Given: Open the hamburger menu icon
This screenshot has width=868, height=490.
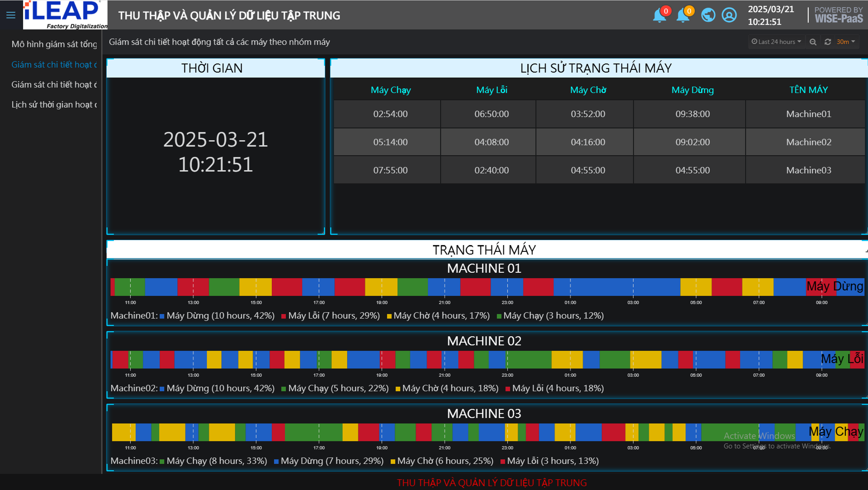Looking at the screenshot, I should 10,15.
